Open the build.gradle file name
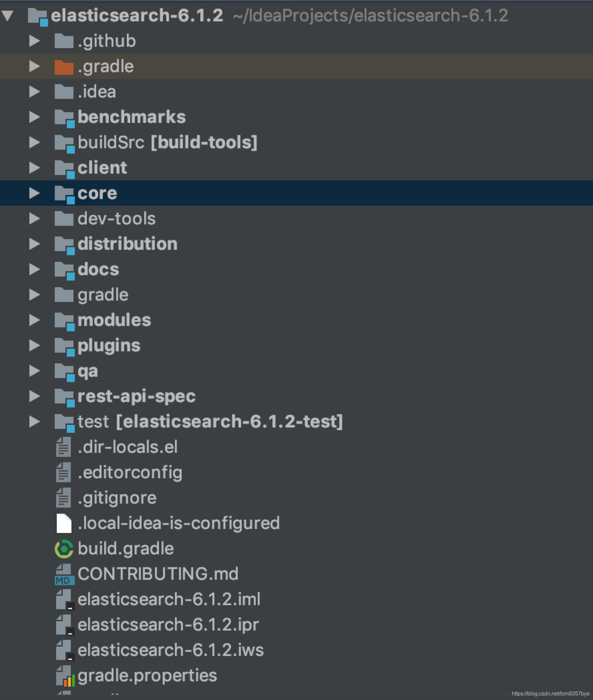The height and width of the screenshot is (700, 593). coord(126,549)
